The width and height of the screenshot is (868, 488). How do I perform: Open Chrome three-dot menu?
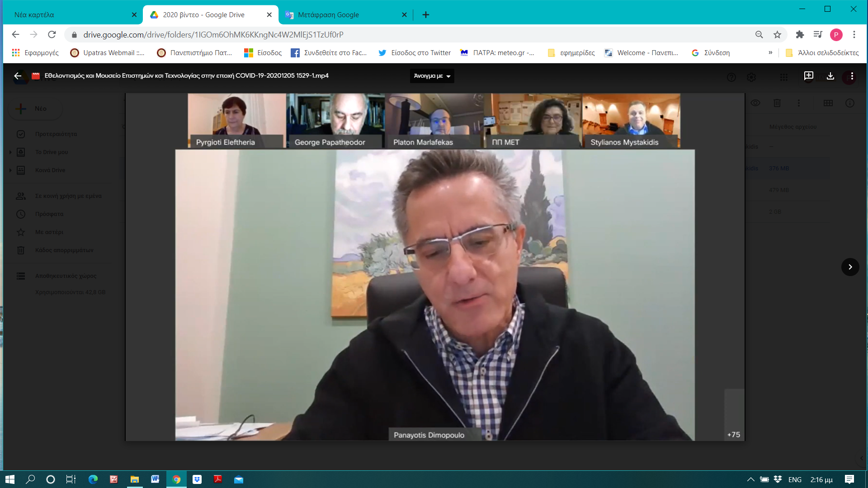pos(854,34)
